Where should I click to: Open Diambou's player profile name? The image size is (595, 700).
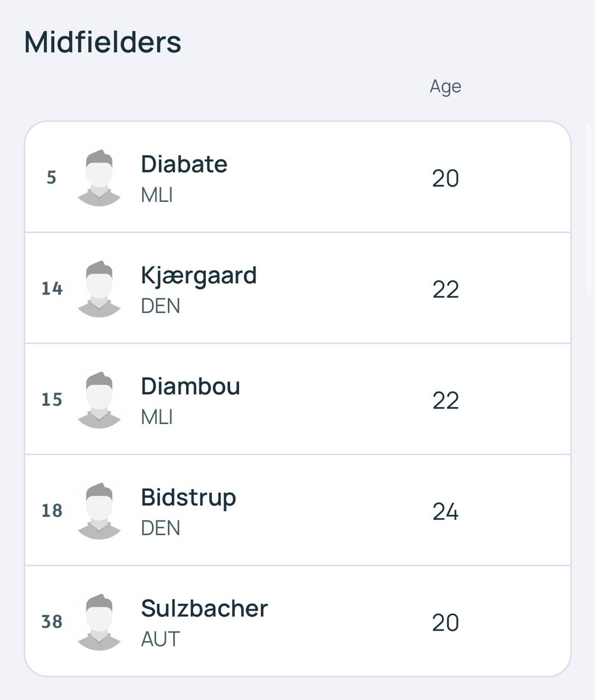(x=191, y=386)
